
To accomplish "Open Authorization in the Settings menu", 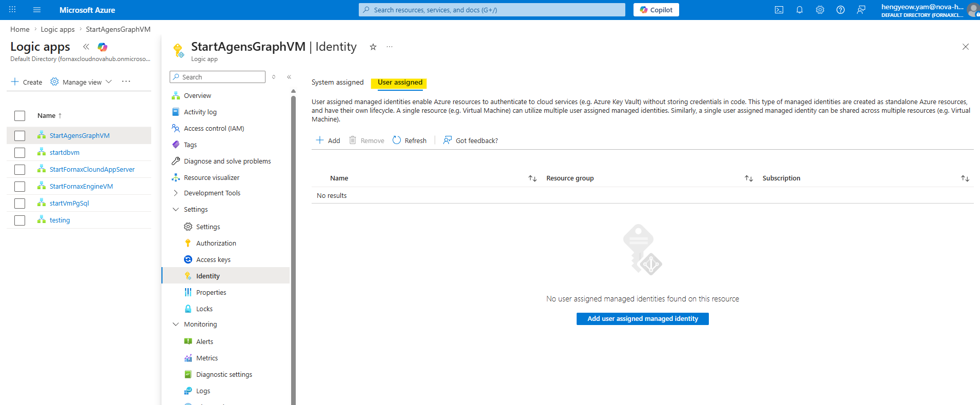I will tap(216, 243).
